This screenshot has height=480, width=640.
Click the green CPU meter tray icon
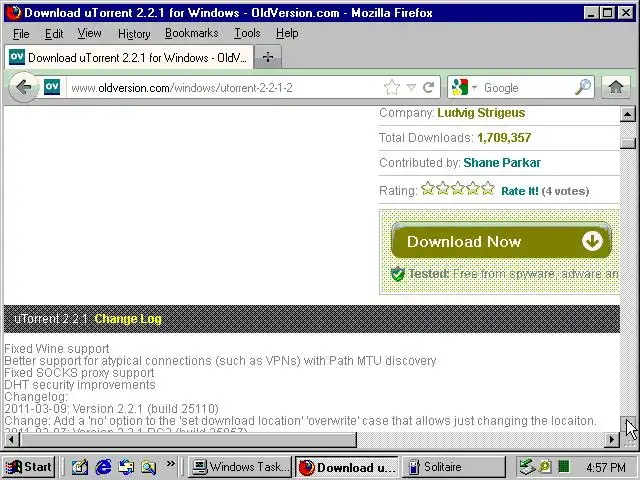(564, 467)
